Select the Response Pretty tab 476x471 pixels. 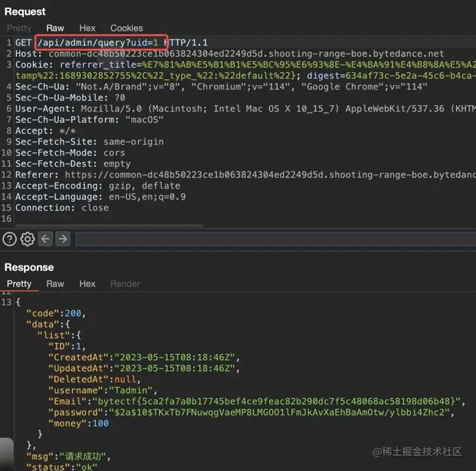[x=19, y=284]
